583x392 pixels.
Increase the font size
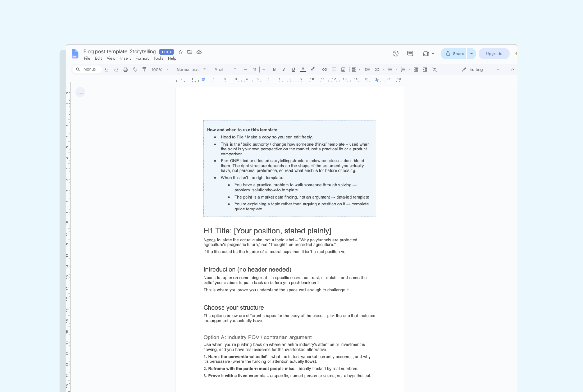(x=264, y=70)
